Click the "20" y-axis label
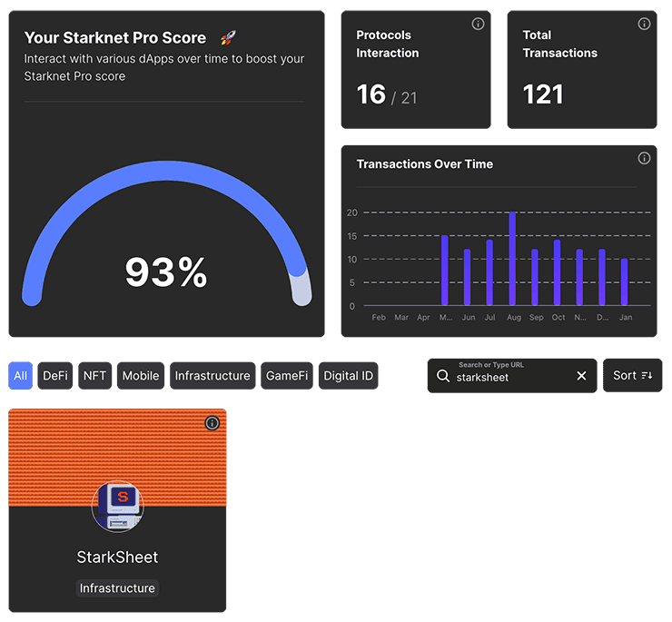Screen dimensions: 672x622 pos(351,212)
